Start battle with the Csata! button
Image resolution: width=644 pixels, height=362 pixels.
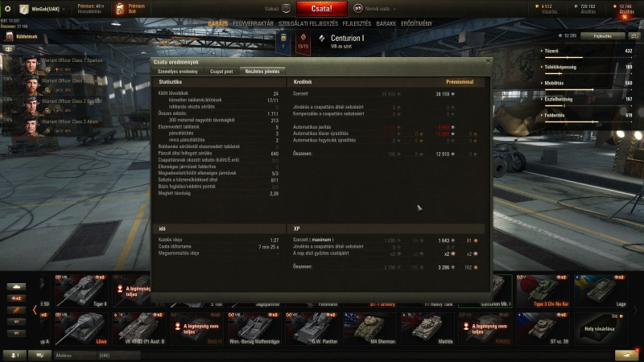321,9
